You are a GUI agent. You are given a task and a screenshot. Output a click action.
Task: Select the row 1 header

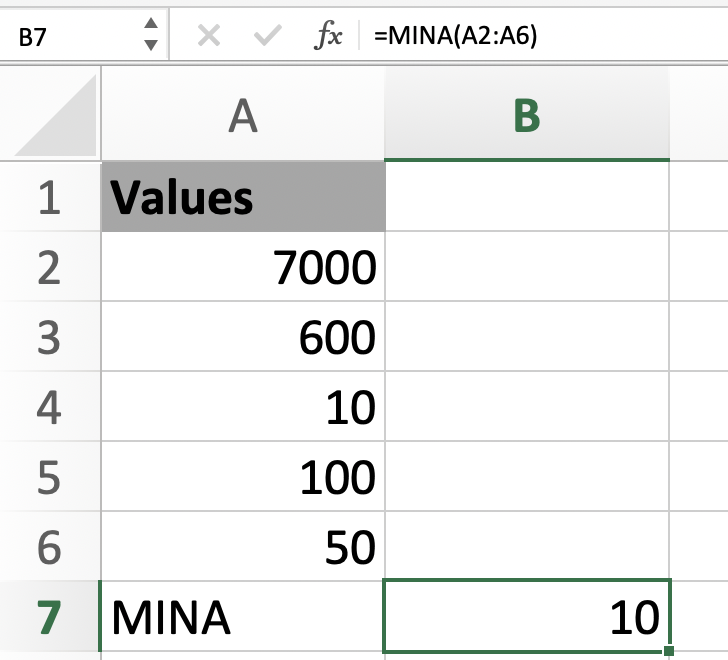point(50,196)
